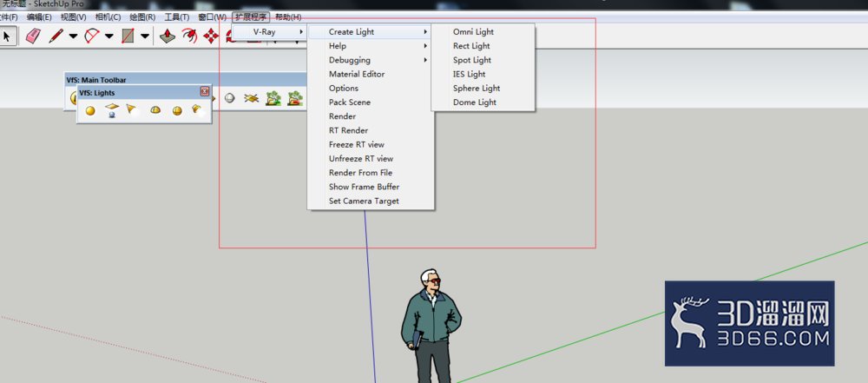Click the Dome light icon in VfS: Lights

(x=155, y=110)
